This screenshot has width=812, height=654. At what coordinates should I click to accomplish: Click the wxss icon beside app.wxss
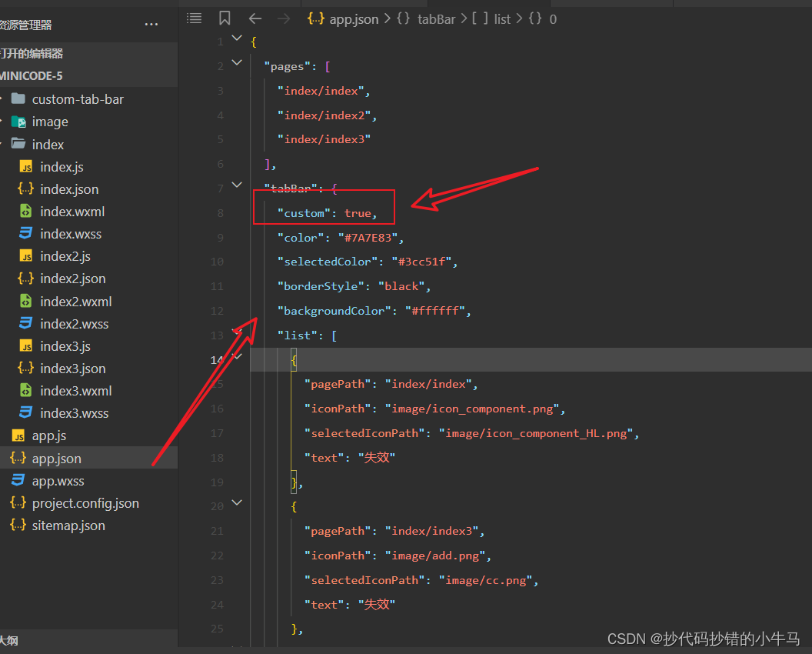pyautogui.click(x=18, y=480)
